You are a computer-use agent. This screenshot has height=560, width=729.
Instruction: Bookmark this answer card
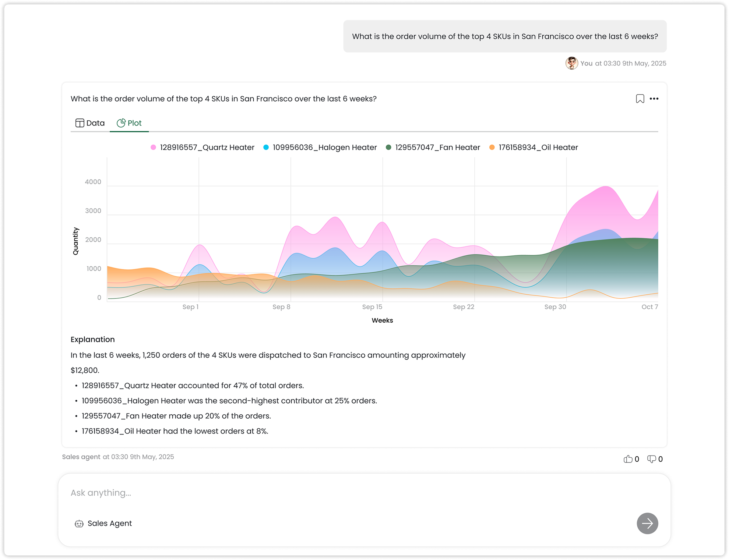(x=640, y=99)
